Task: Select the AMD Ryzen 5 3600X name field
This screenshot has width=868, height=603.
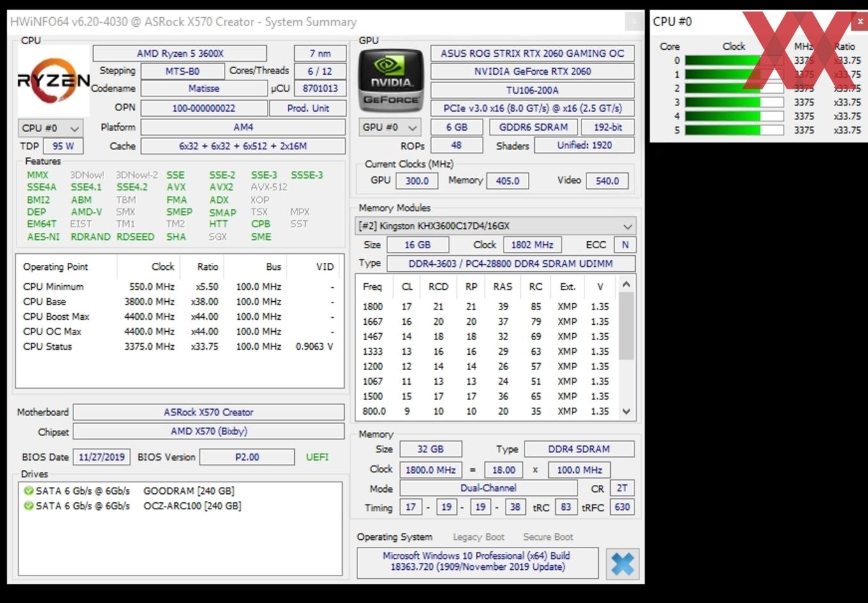Action: (180, 54)
